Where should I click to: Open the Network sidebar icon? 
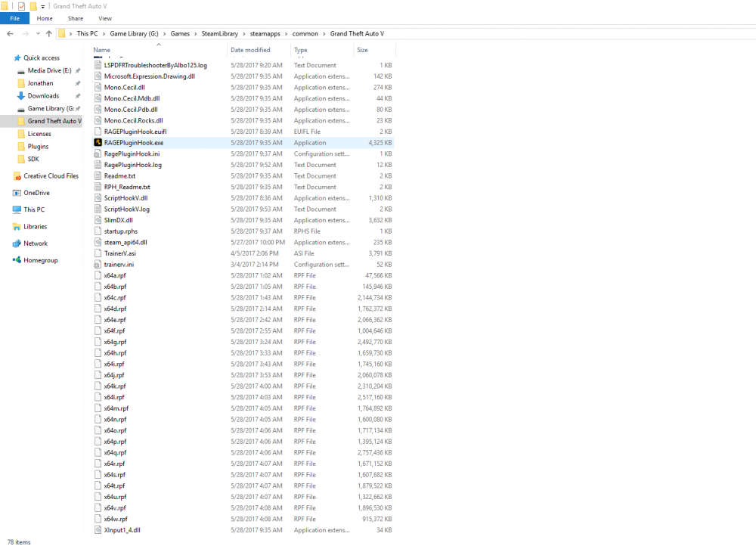tap(17, 244)
